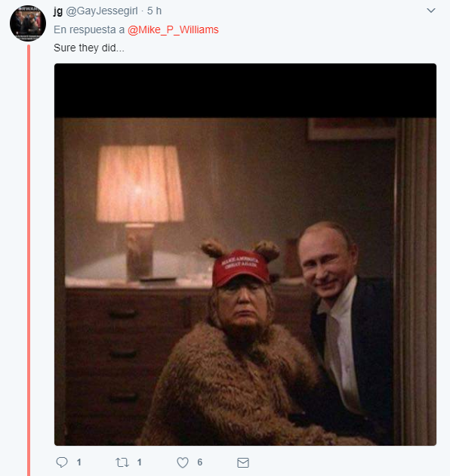Click the red vertical thread line
The height and width of the screenshot is (476, 450).
point(29,260)
